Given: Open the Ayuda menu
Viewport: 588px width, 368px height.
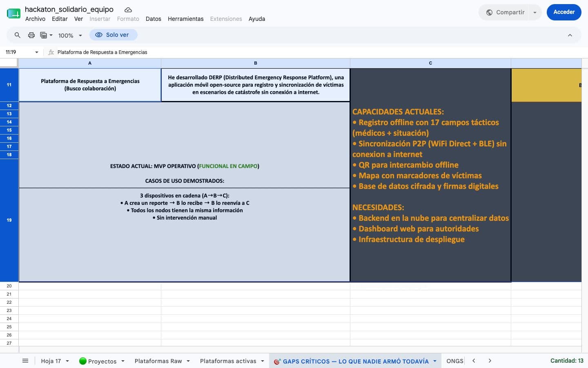Looking at the screenshot, I should coord(257,19).
